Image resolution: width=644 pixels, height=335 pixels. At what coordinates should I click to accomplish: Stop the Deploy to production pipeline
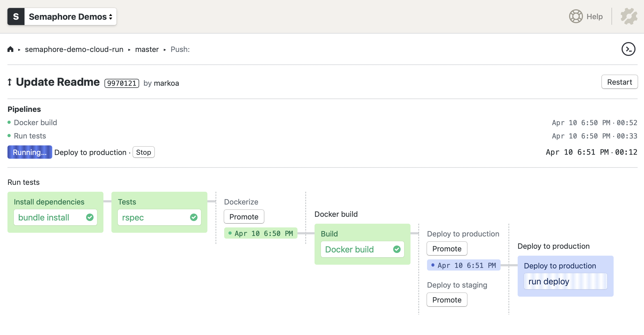(143, 152)
